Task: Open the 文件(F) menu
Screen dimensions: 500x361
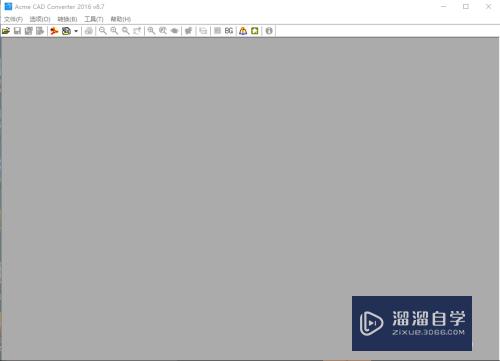Action: tap(13, 19)
